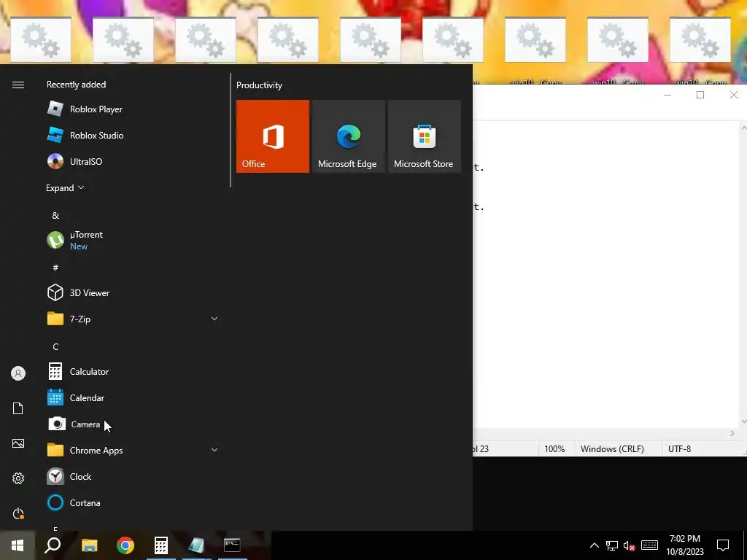Open touch keyboard tray icon
747x560 pixels.
pyautogui.click(x=649, y=545)
